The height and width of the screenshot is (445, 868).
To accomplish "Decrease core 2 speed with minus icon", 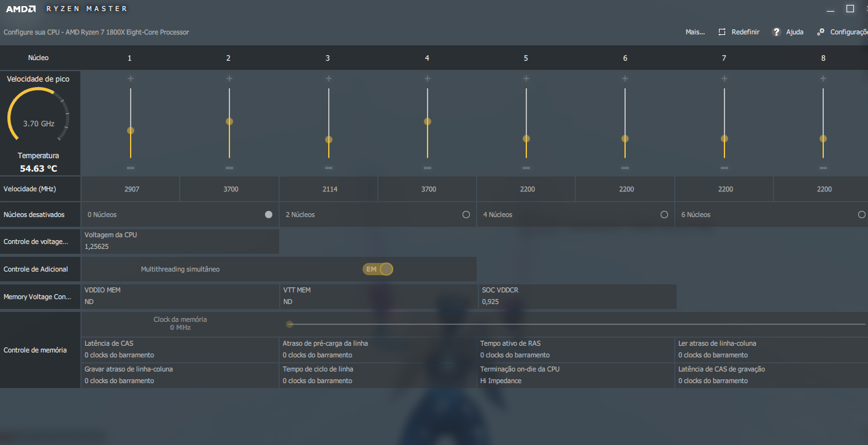I will click(x=229, y=168).
